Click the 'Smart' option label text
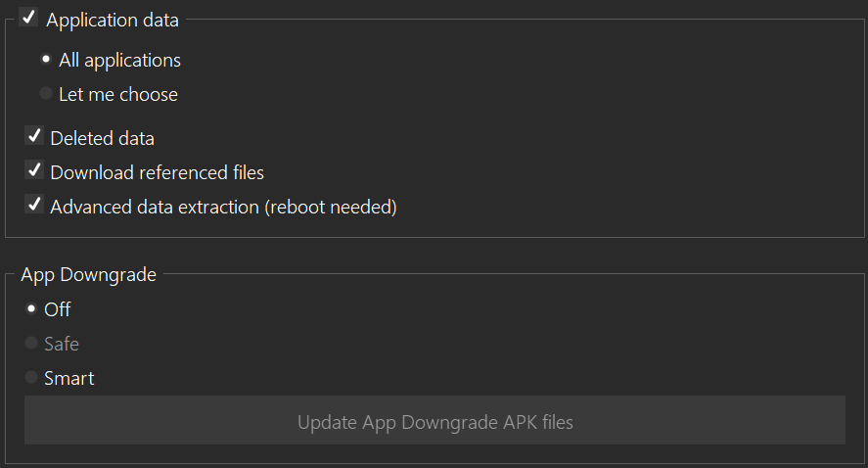This screenshot has height=468, width=868. (x=69, y=379)
